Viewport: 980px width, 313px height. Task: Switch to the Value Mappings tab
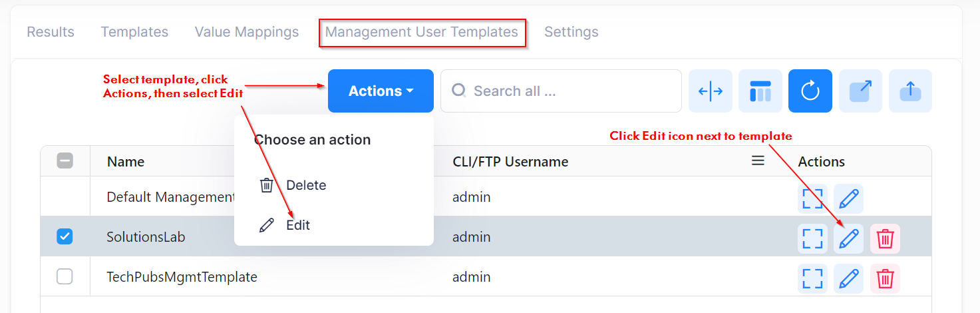pos(247,32)
